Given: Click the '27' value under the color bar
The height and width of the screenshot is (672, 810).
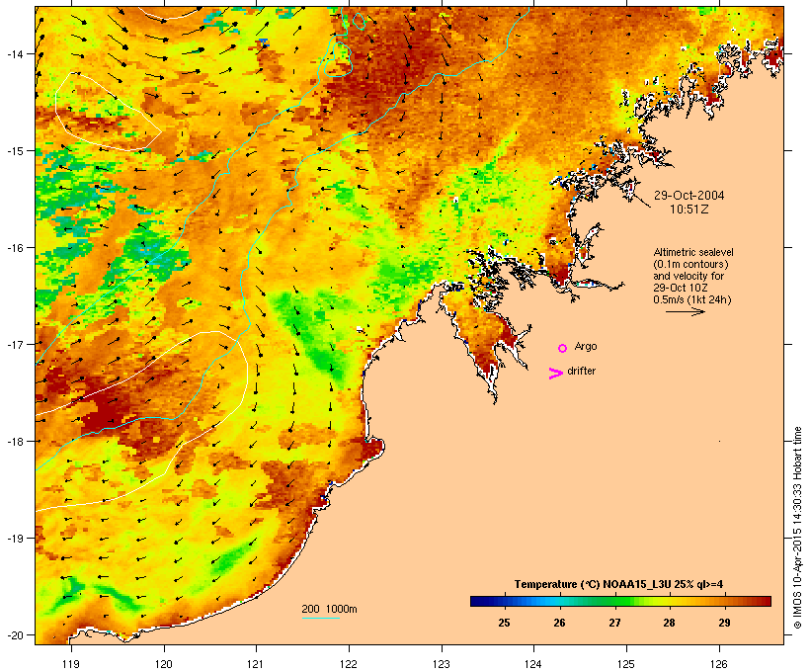Looking at the screenshot, I should pos(614,623).
